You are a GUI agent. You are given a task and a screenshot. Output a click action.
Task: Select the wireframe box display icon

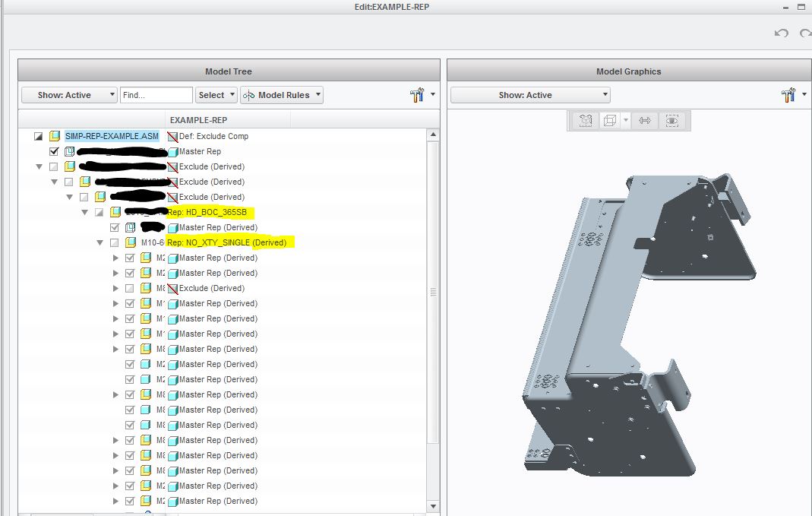coord(610,121)
